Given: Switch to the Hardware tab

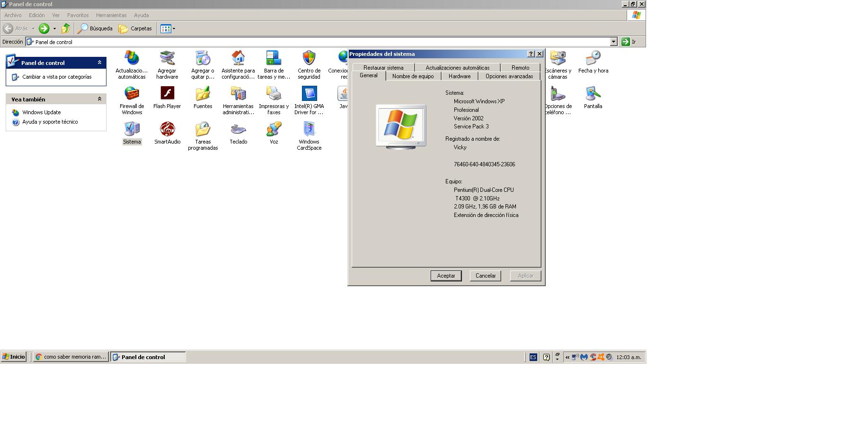Looking at the screenshot, I should click(459, 76).
